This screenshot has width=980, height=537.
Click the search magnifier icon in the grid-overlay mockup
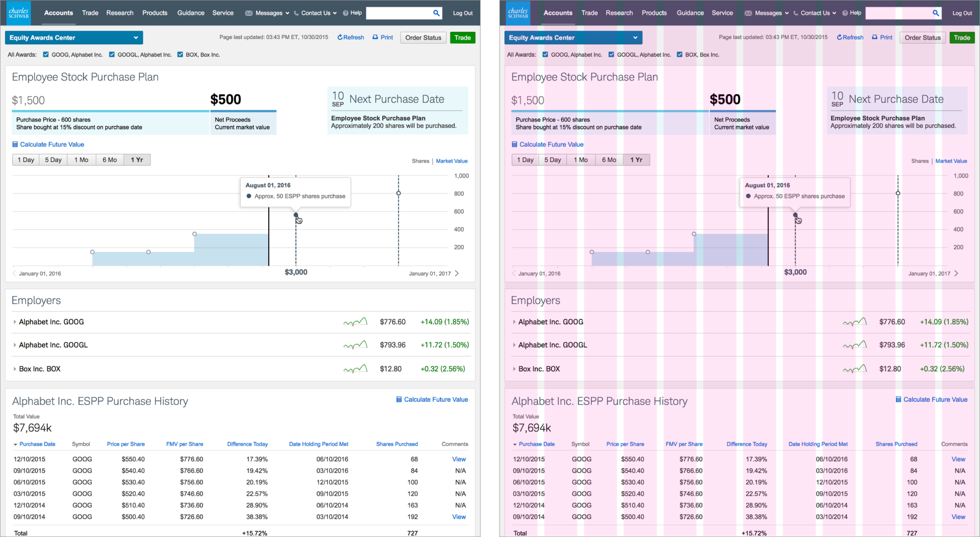click(x=936, y=13)
